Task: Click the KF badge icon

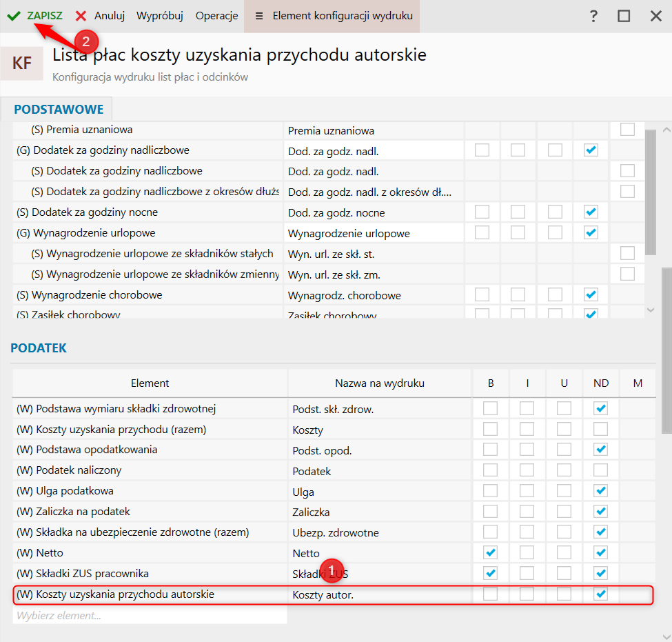Action: (x=22, y=63)
